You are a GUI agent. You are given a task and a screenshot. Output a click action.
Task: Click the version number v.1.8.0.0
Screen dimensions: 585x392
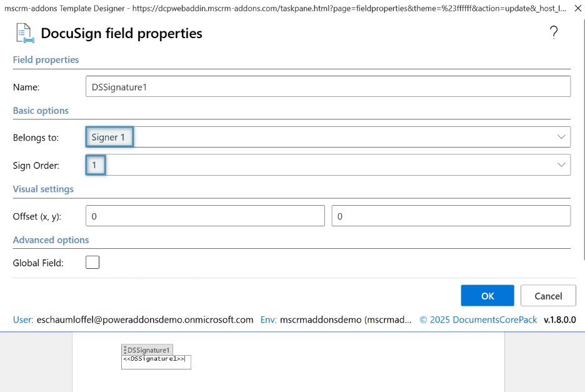(559, 319)
